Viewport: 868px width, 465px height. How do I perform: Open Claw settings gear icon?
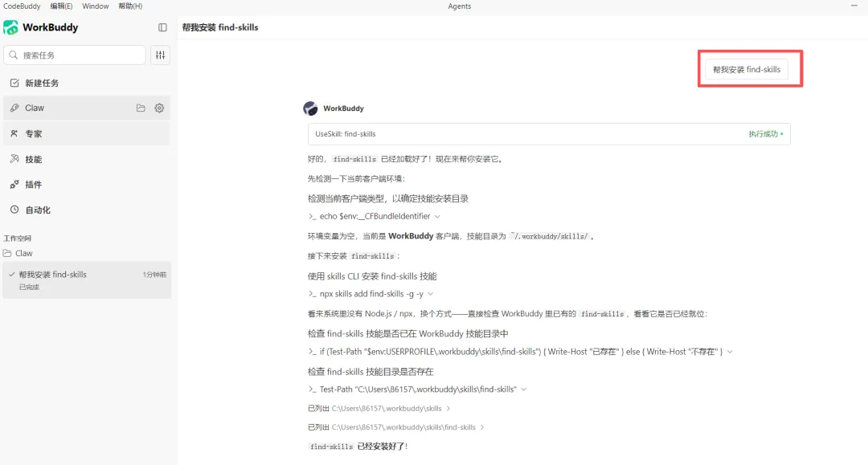coord(159,108)
